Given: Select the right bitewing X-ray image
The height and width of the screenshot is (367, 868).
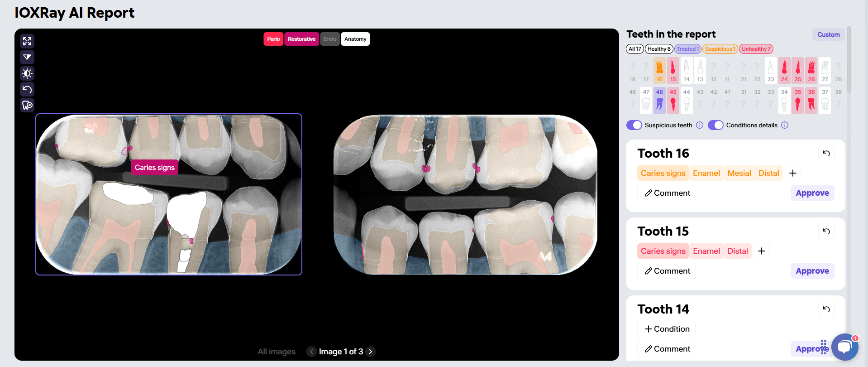Looking at the screenshot, I should pos(465,195).
